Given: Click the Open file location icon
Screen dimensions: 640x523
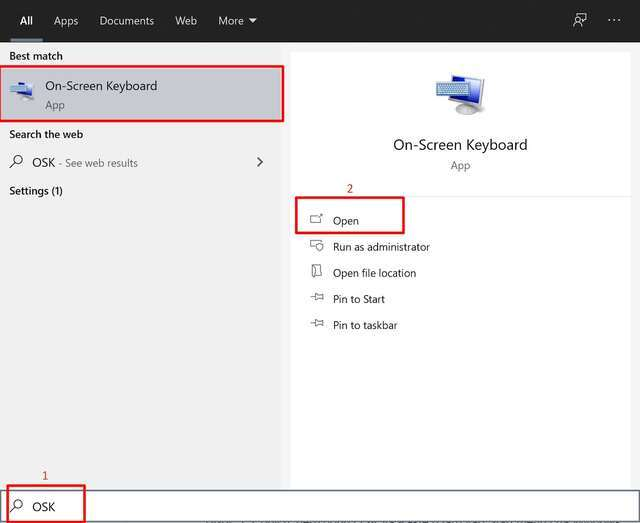Looking at the screenshot, I should [317, 271].
